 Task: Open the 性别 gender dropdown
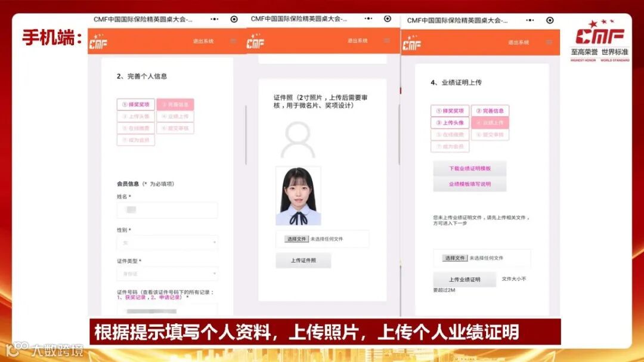(167, 243)
